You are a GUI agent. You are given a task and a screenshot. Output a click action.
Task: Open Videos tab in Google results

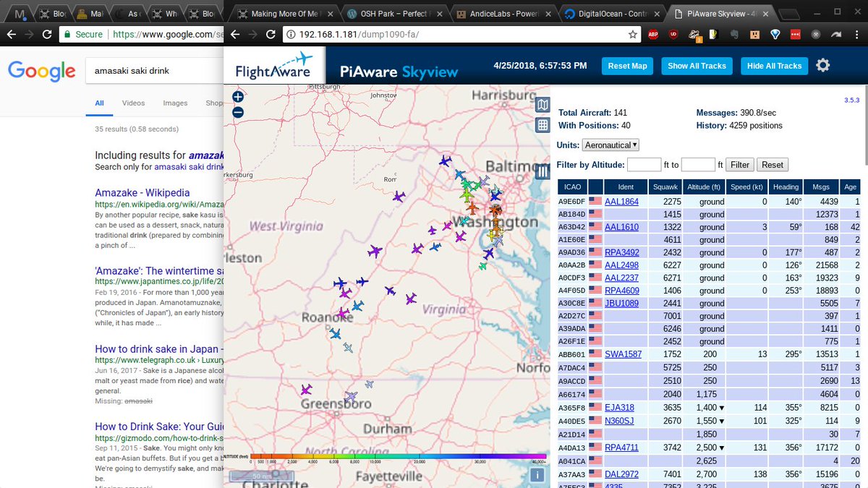[x=133, y=103]
